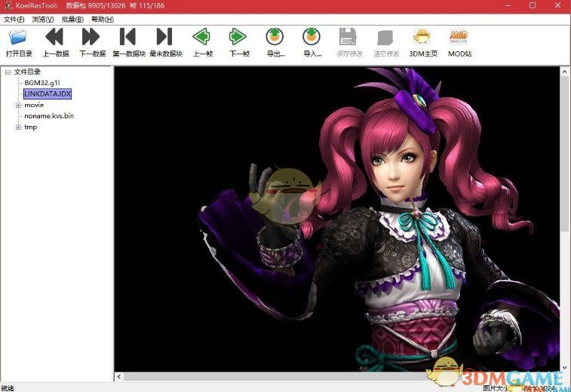This screenshot has height=392, width=571.
Task: Show next frame with 下一帧 arrow
Action: [238, 37]
